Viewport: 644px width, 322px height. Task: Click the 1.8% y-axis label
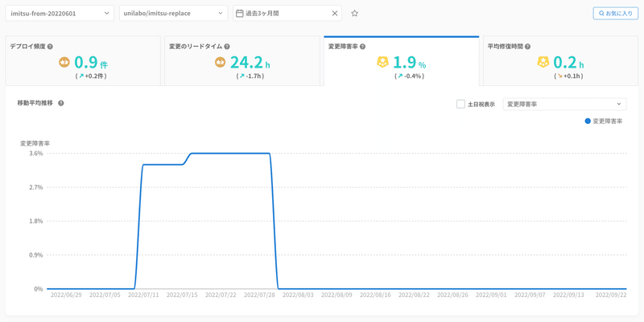coord(36,221)
